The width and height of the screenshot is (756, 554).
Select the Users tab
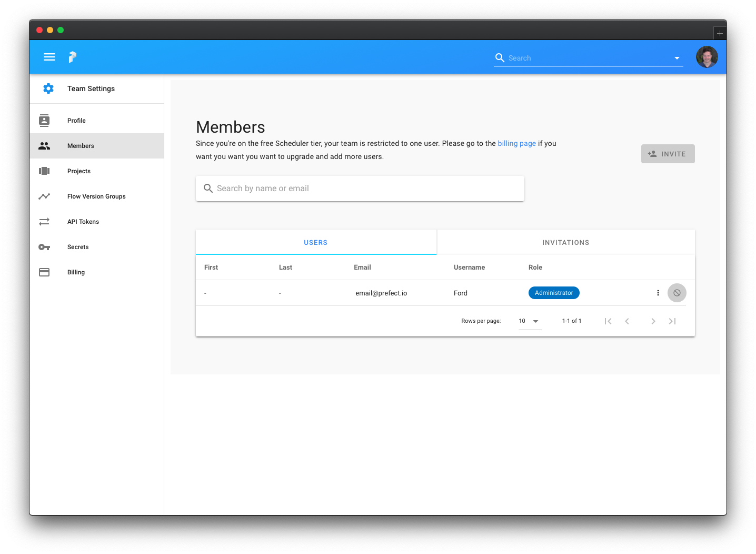click(x=316, y=242)
